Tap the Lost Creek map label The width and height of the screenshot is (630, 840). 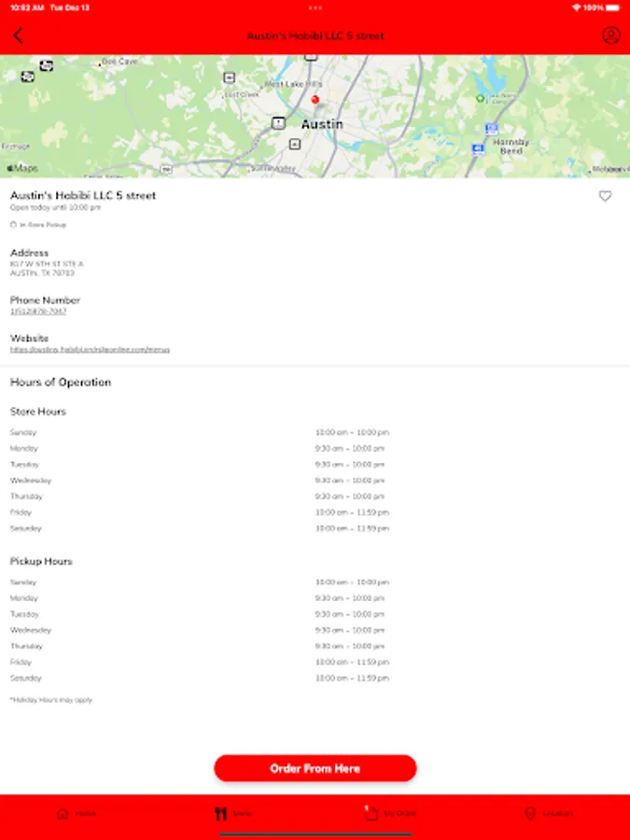242,95
